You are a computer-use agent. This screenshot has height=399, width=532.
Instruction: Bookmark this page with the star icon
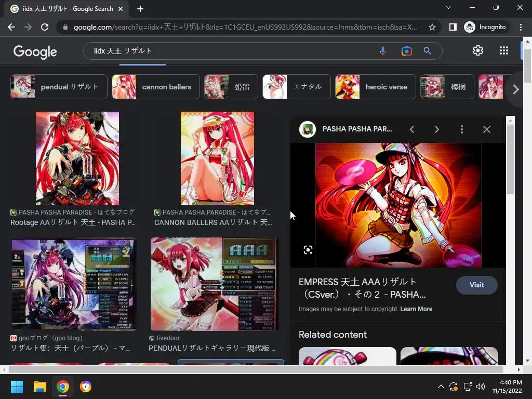[x=432, y=27]
